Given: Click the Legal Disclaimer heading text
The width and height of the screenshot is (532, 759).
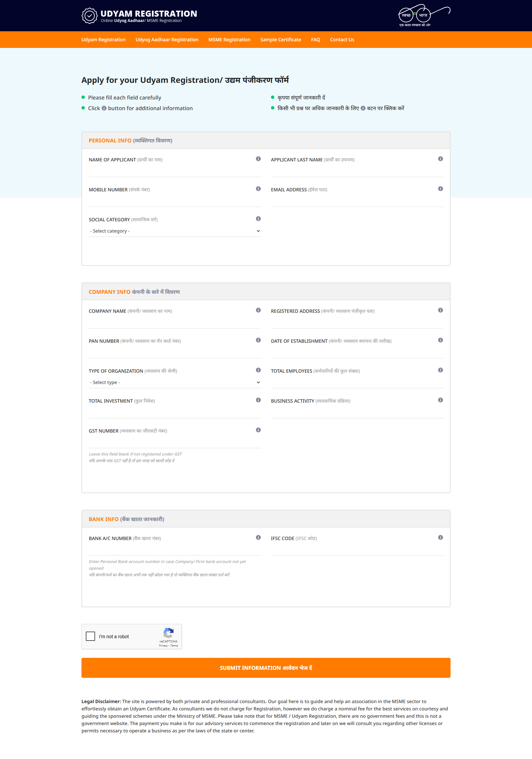Looking at the screenshot, I should [101, 701].
